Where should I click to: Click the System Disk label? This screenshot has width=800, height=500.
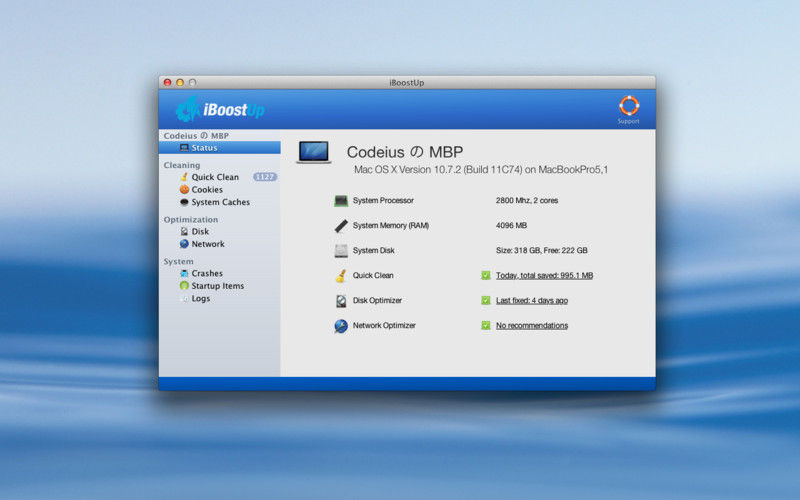coord(373,251)
